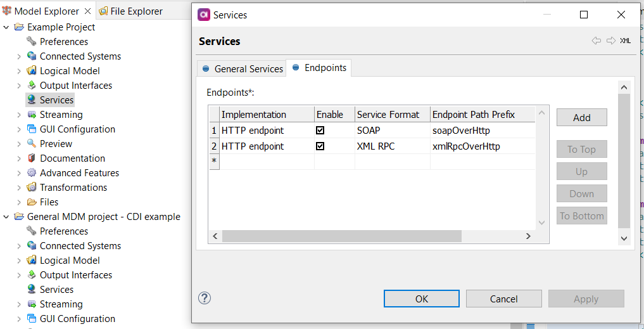This screenshot has width=644, height=329.
Task: Click the Streaming icon in Example Project
Action: (x=31, y=115)
